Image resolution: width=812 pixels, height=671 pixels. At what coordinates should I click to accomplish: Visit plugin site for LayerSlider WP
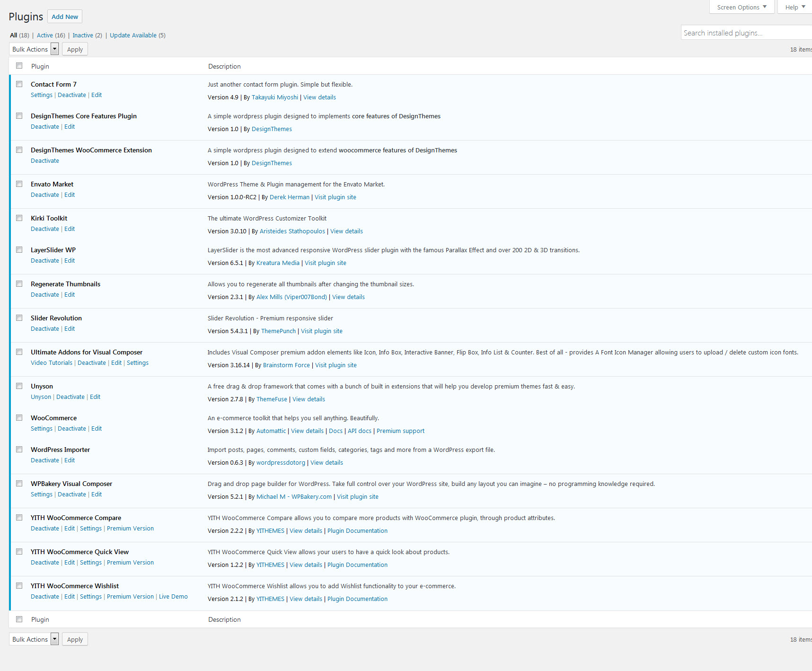pos(326,263)
